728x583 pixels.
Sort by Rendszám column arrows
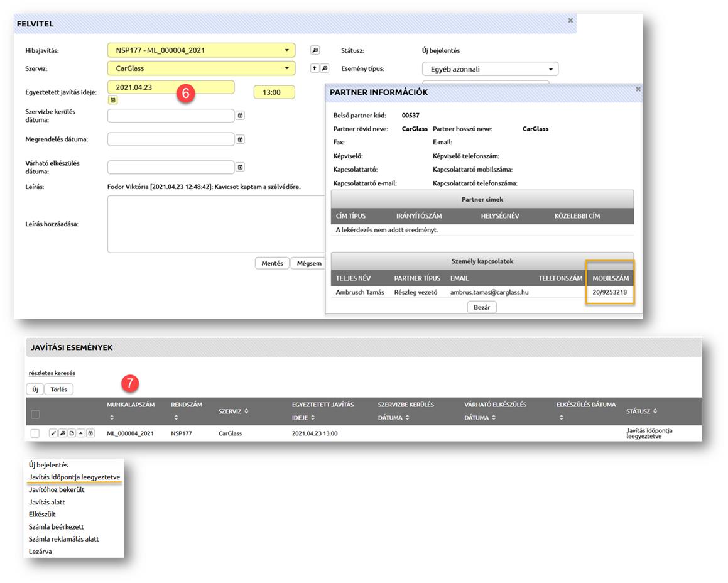click(176, 418)
